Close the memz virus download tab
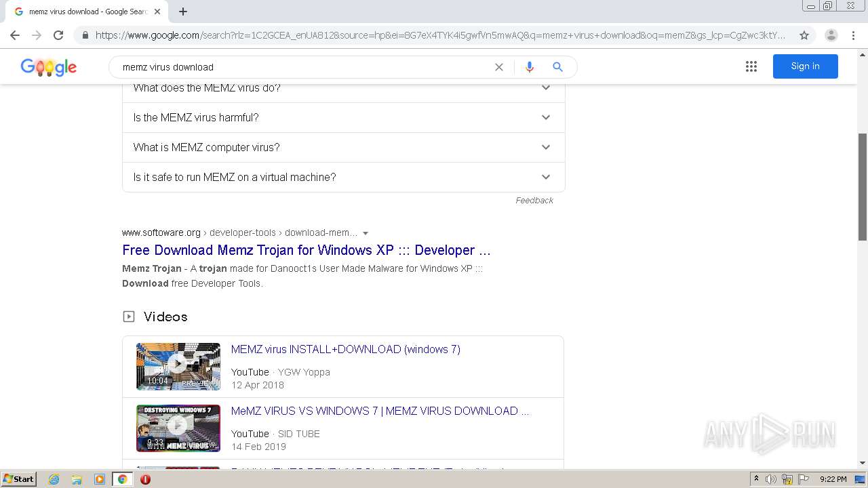This screenshot has width=868, height=488. (x=158, y=12)
